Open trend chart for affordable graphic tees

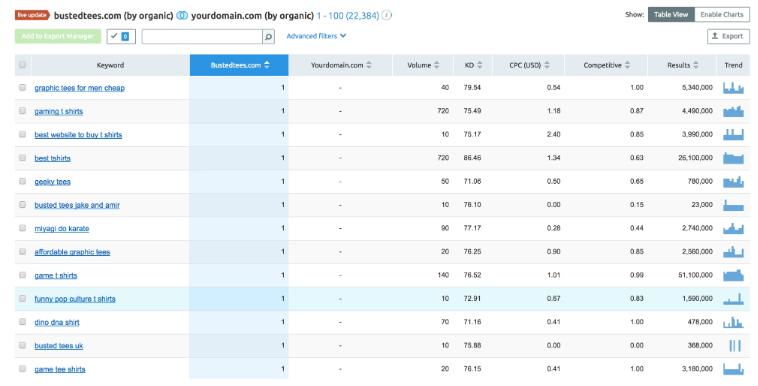(x=733, y=252)
